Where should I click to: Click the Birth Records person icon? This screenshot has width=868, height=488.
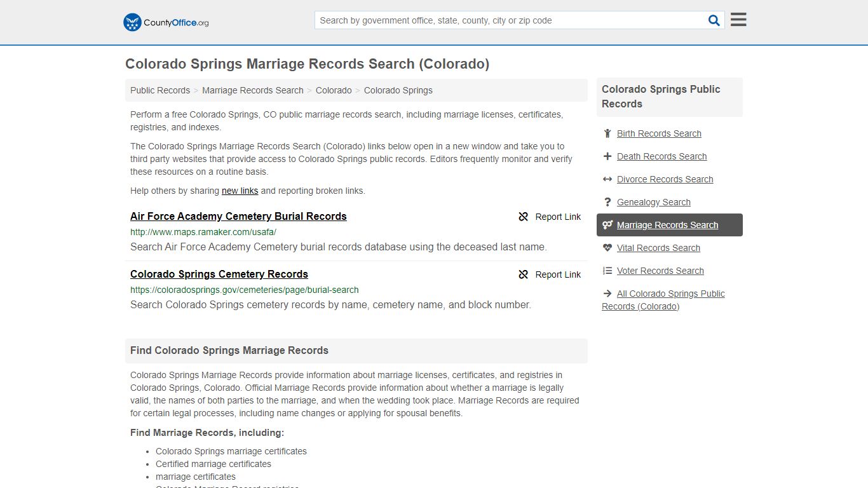point(607,133)
